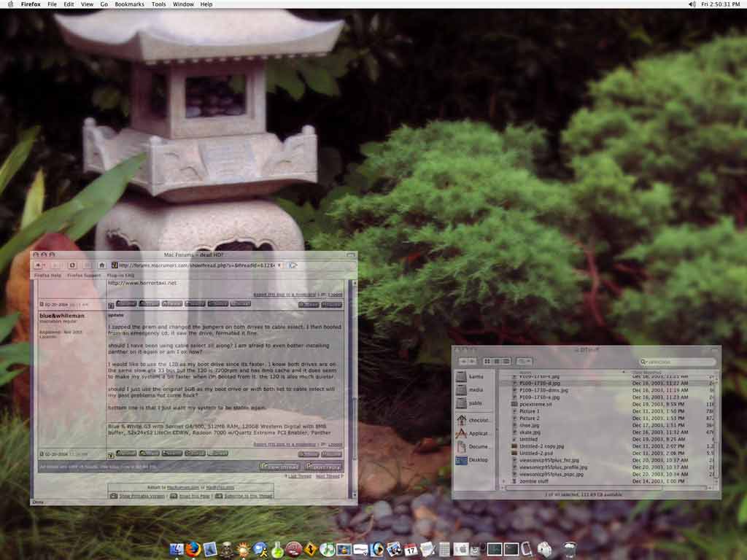Open Finder from the Dock

tap(177, 550)
